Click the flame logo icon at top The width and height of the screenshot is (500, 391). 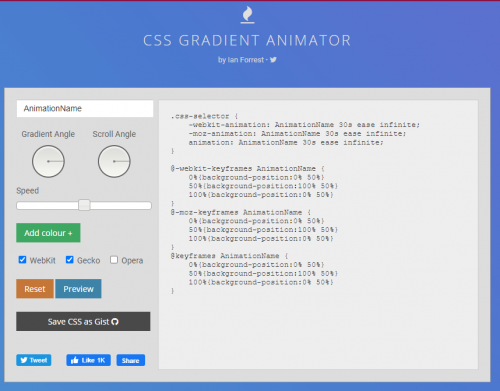click(x=247, y=15)
